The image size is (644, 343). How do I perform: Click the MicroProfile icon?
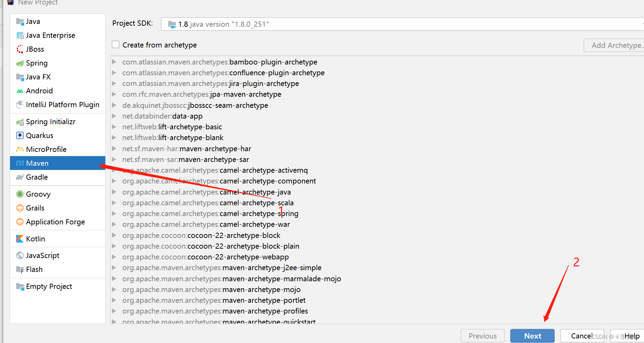pos(20,149)
